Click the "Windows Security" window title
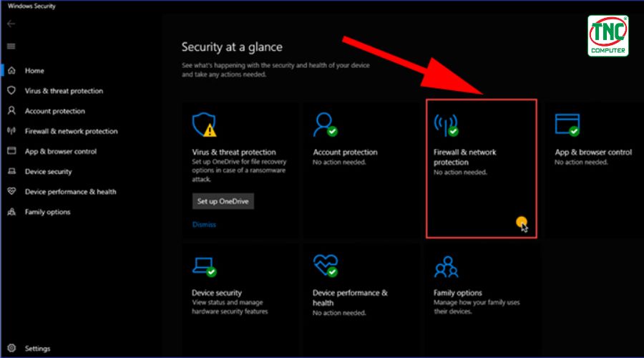Screen dimensions: 644x358 point(31,6)
